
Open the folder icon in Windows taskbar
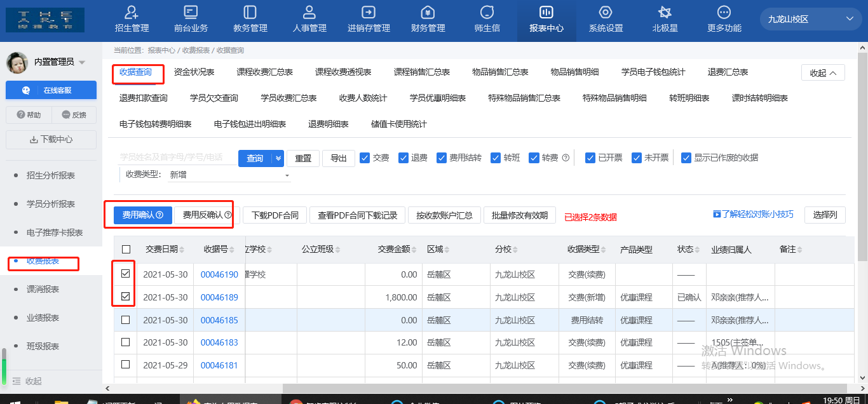[61, 401]
